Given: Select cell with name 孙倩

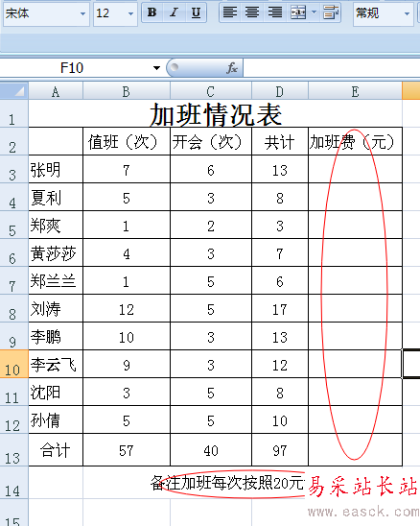Looking at the screenshot, I should pos(56,419).
